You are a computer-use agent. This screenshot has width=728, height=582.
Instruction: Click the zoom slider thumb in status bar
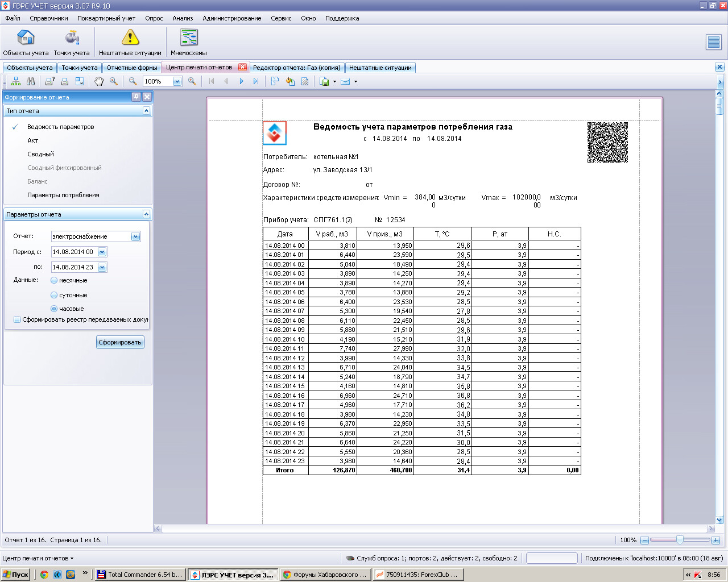(679, 540)
